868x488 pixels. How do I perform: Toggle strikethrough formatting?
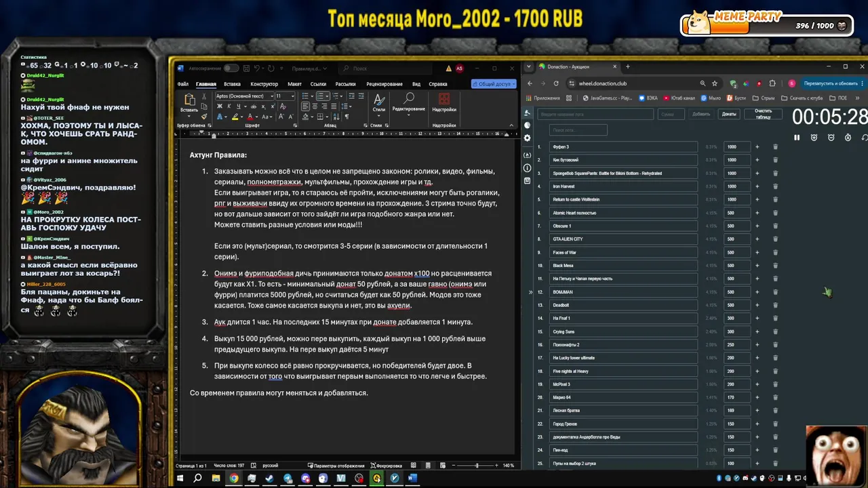pos(254,106)
